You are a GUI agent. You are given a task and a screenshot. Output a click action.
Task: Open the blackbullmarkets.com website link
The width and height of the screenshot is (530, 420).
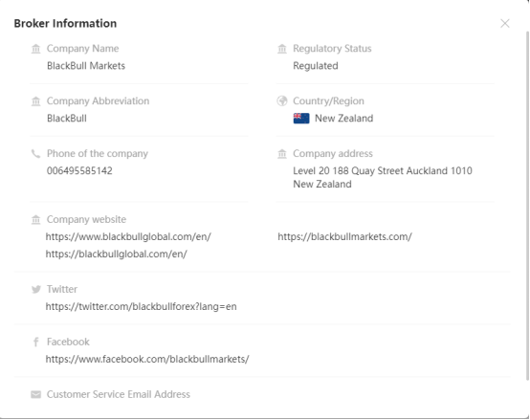click(344, 237)
